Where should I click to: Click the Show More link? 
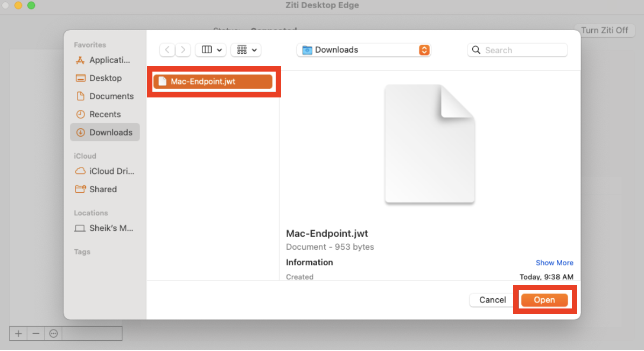coord(554,263)
